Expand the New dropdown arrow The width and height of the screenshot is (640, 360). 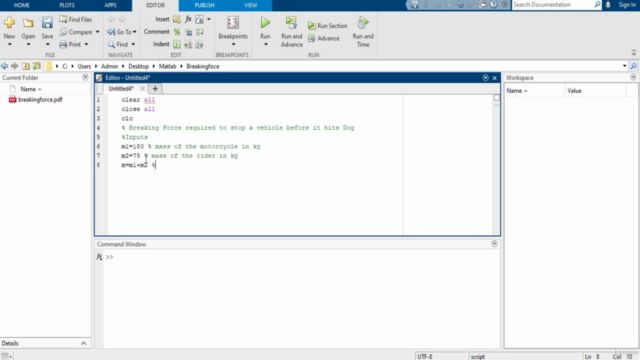(x=9, y=44)
